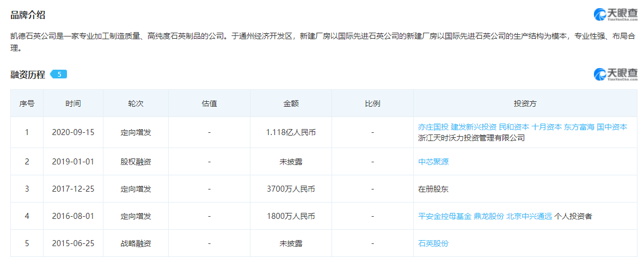Open the 中芯聚源 investor link

(x=433, y=162)
